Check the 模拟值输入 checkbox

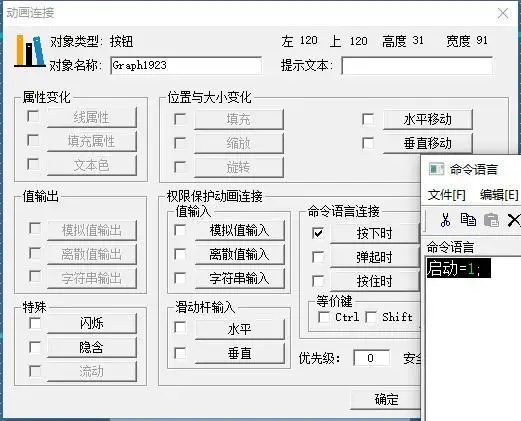[x=180, y=230]
